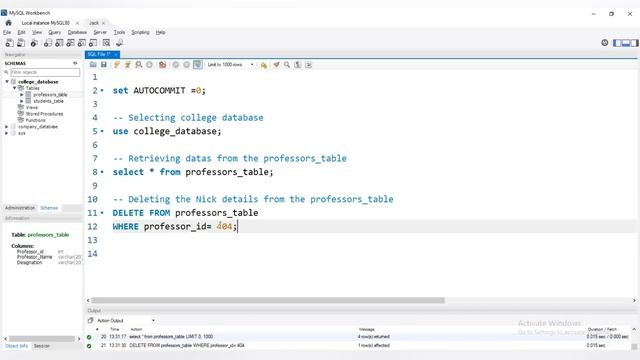Click the Filter objects search field
Screen dimensions: 640x360
click(45, 72)
